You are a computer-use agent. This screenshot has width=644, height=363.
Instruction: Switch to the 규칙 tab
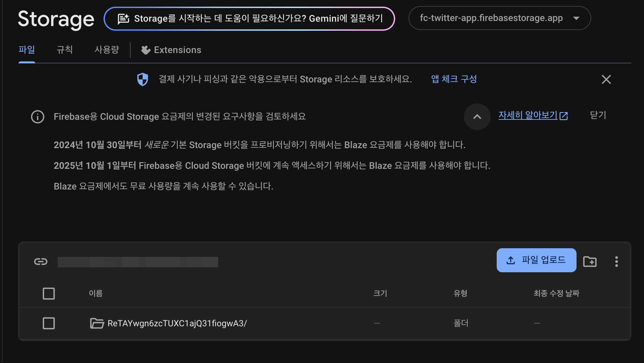64,50
